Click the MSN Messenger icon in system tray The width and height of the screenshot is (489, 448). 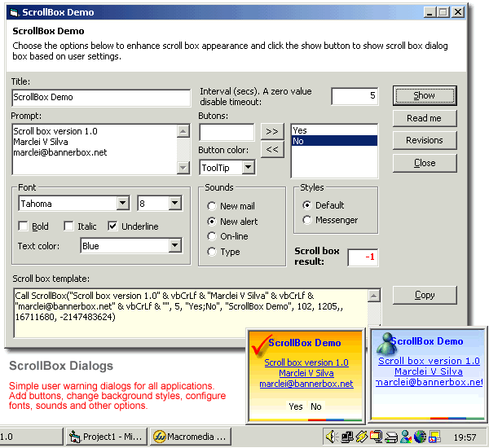[405, 436]
